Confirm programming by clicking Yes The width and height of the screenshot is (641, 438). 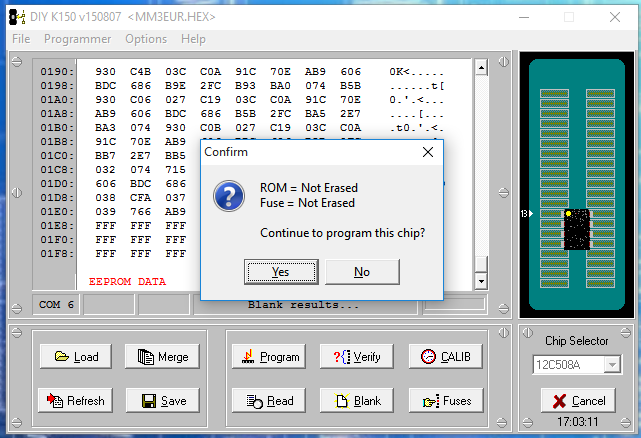click(x=281, y=272)
